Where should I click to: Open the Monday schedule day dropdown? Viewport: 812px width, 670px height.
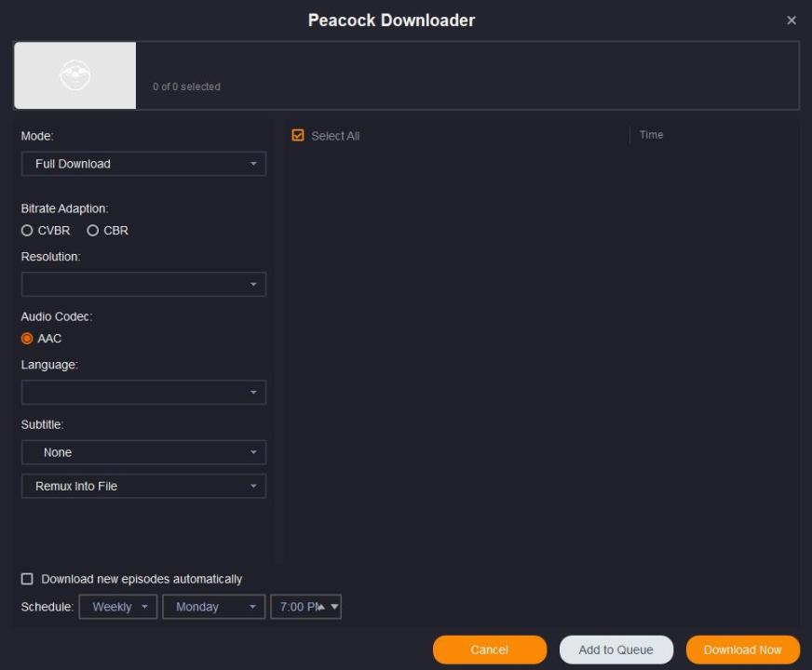pyautogui.click(x=213, y=607)
